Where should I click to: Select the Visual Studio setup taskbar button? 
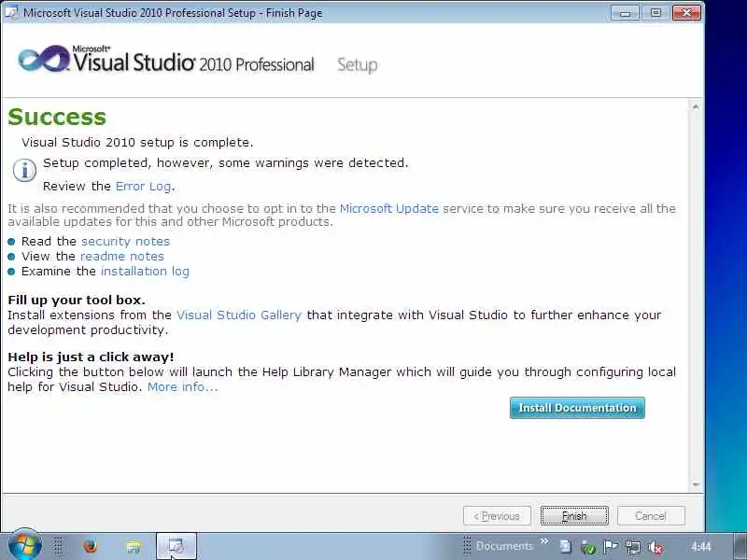(176, 546)
